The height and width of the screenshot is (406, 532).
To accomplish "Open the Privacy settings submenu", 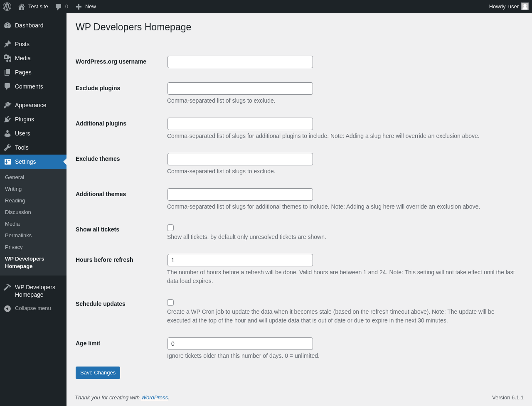I will tap(33, 247).
